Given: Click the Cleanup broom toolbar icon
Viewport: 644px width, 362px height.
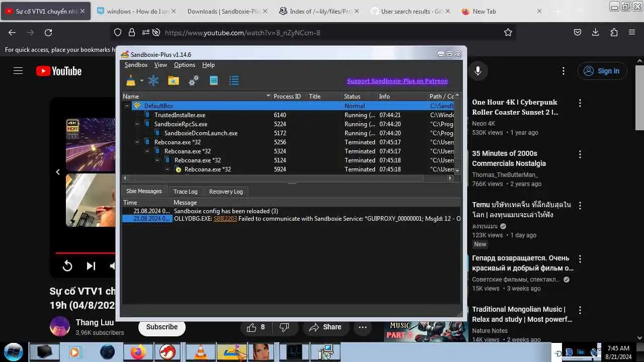Looking at the screenshot, I should pyautogui.click(x=131, y=80).
